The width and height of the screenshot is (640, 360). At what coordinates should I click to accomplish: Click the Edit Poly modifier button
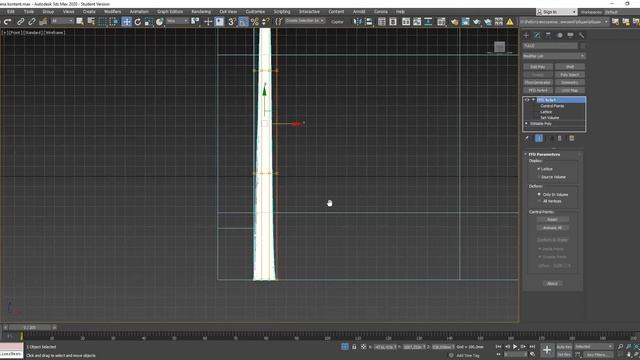538,67
